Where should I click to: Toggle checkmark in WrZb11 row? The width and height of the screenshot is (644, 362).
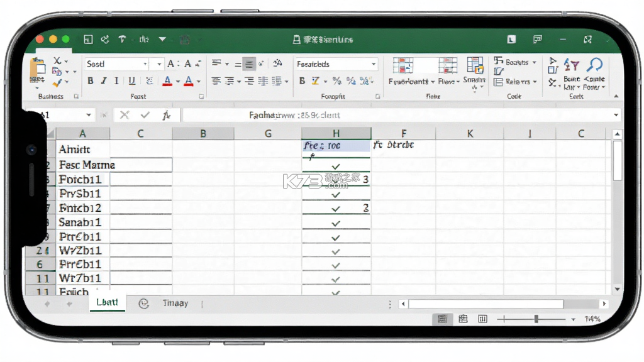point(336,251)
